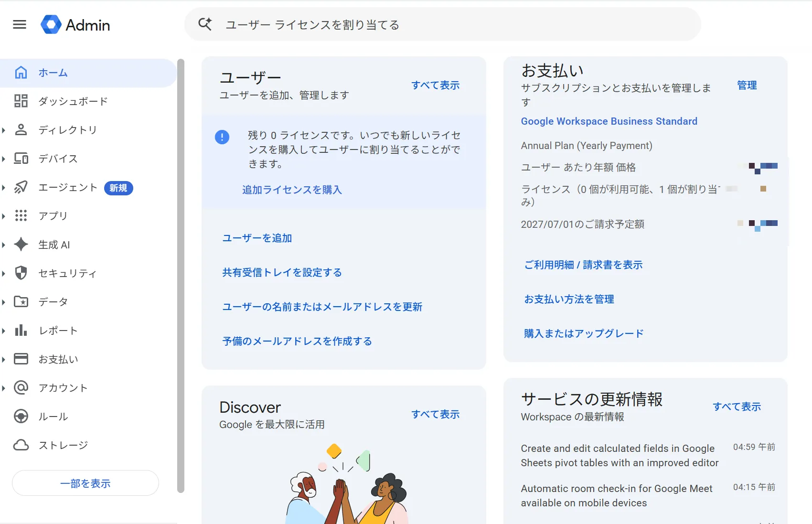Click お支払い方法を管理 link

point(569,299)
